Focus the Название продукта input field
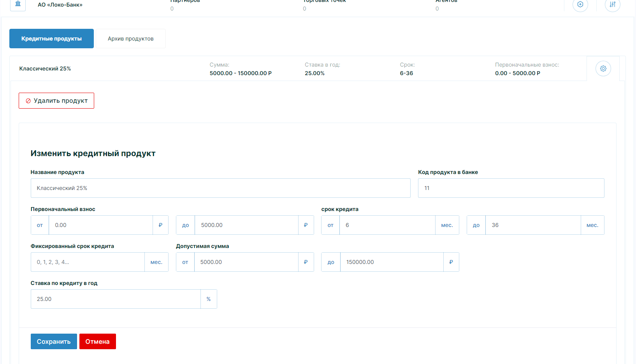 click(220, 188)
